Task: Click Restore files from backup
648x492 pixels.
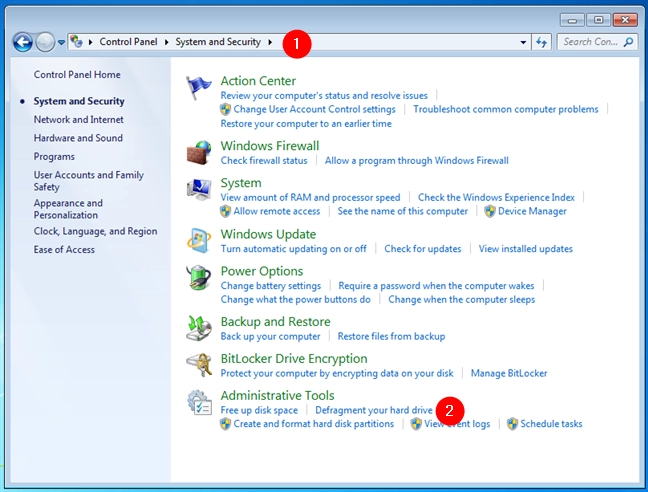Action: (x=391, y=336)
